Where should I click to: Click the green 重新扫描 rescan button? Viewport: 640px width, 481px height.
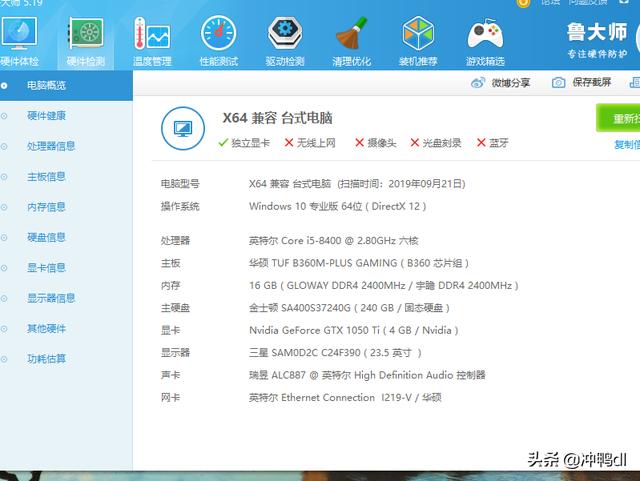coord(618,118)
